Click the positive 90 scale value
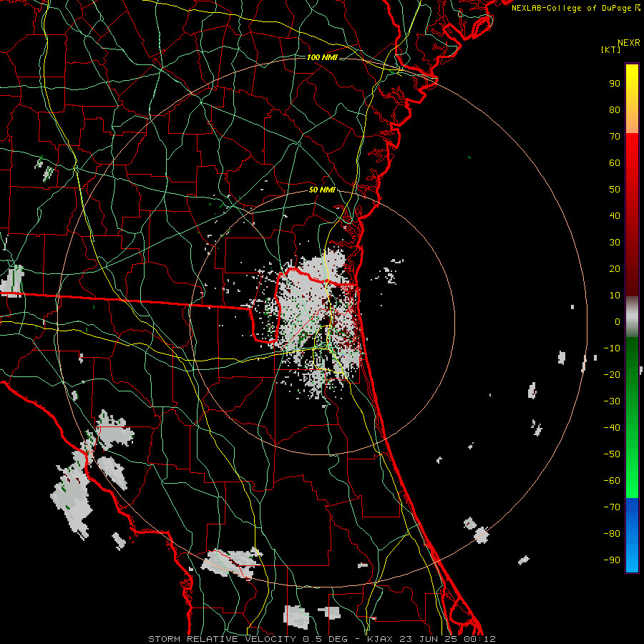 pyautogui.click(x=615, y=84)
